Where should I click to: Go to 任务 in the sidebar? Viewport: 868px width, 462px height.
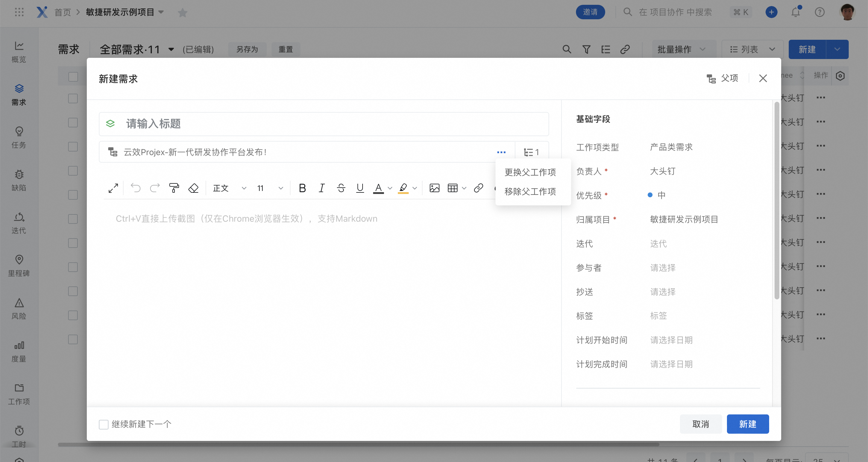(19, 138)
